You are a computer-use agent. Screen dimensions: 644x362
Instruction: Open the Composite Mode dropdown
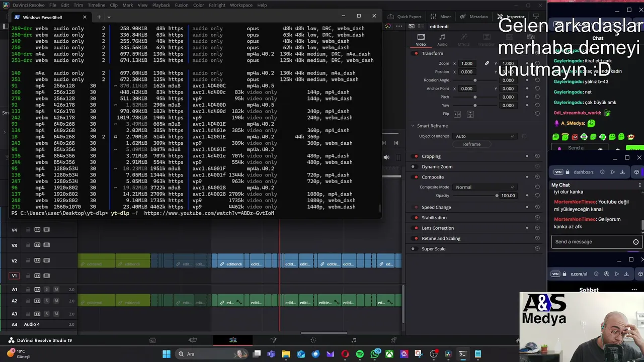(485, 187)
